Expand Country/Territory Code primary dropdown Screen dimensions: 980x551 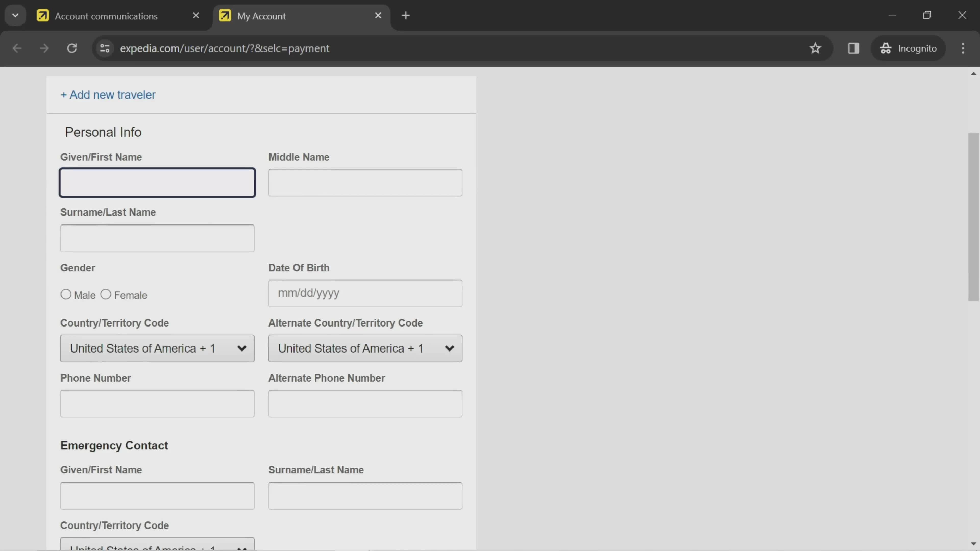(157, 348)
